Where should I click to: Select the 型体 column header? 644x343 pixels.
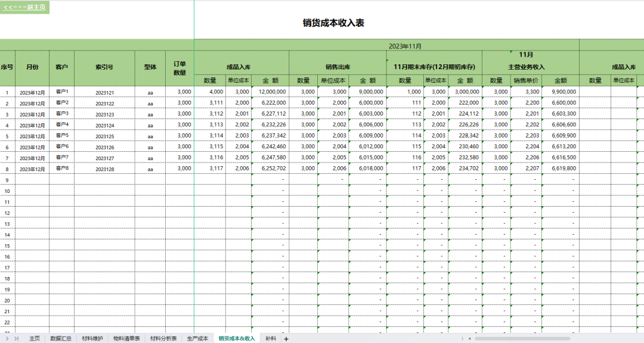click(150, 67)
